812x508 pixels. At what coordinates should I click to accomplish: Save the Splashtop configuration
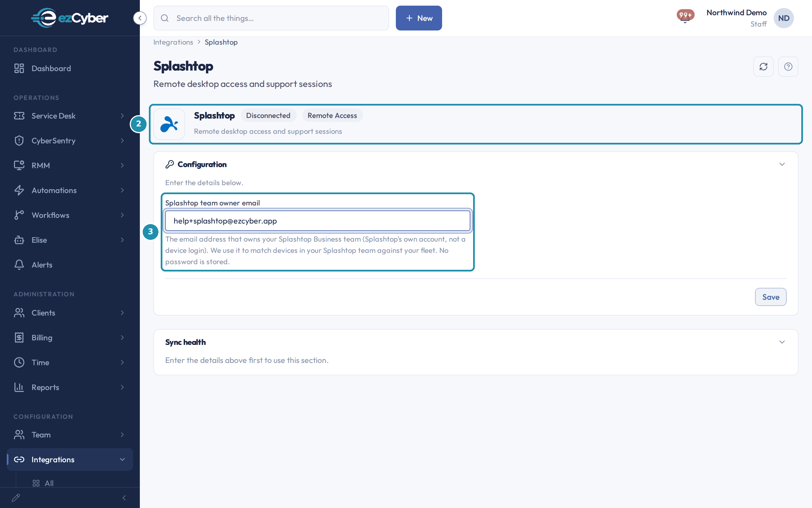770,297
